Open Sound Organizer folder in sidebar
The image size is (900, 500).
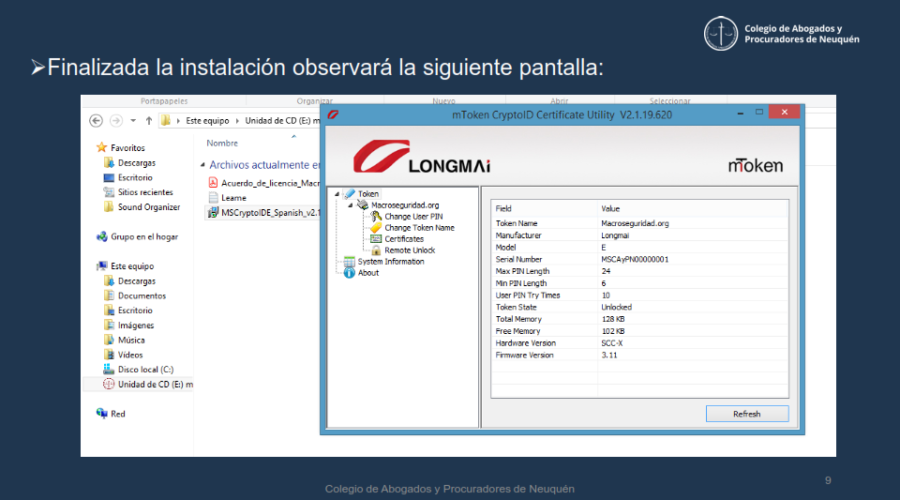[149, 207]
